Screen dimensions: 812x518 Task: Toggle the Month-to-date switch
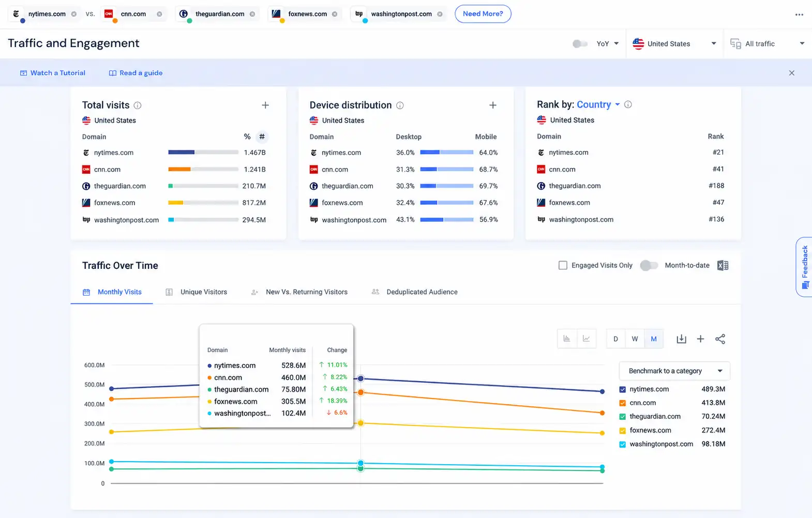pos(649,265)
